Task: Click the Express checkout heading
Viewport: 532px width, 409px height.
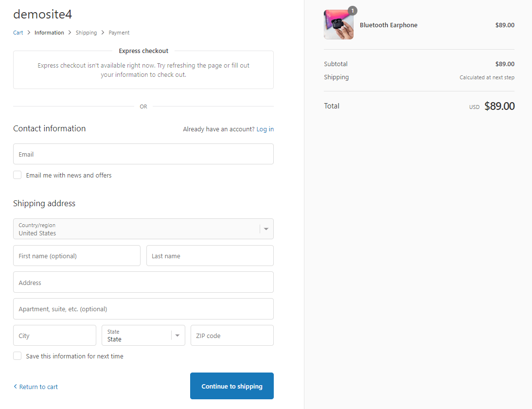Action: [143, 51]
